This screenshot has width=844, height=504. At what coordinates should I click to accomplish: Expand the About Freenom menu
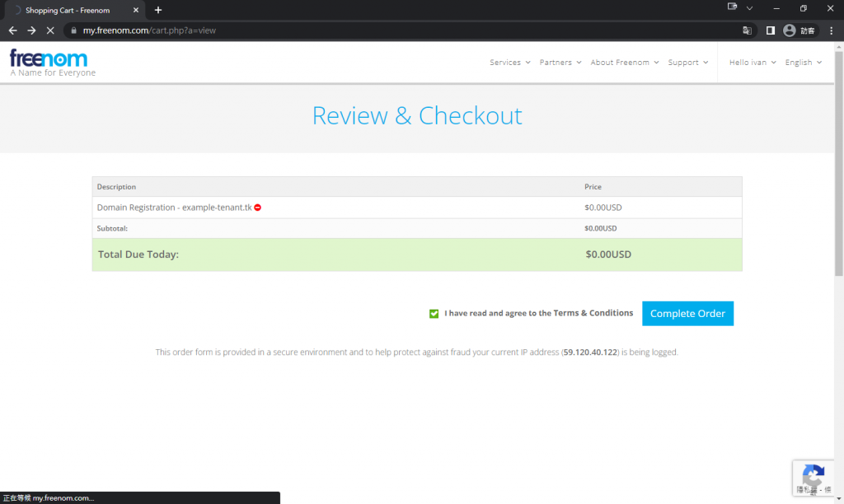[x=625, y=63]
